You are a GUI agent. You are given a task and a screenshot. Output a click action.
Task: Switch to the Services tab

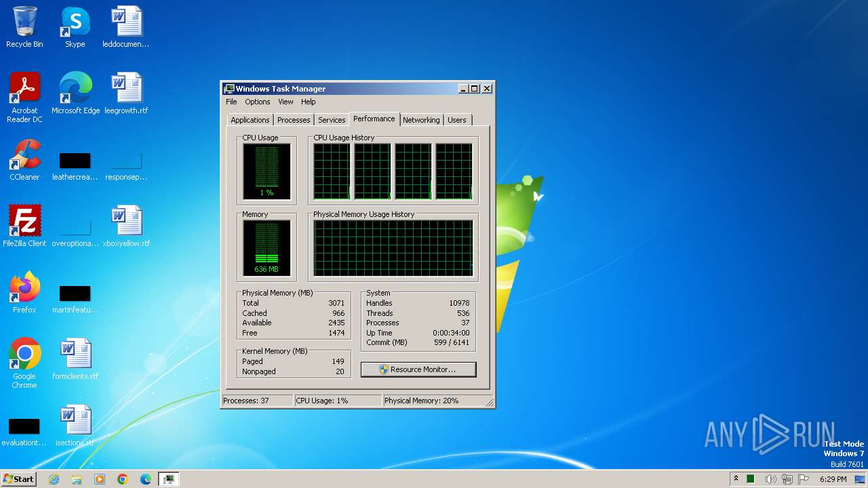click(332, 120)
